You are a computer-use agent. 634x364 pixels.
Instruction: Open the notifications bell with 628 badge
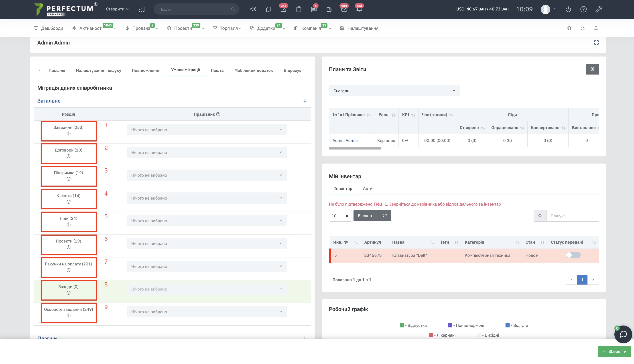tap(359, 9)
